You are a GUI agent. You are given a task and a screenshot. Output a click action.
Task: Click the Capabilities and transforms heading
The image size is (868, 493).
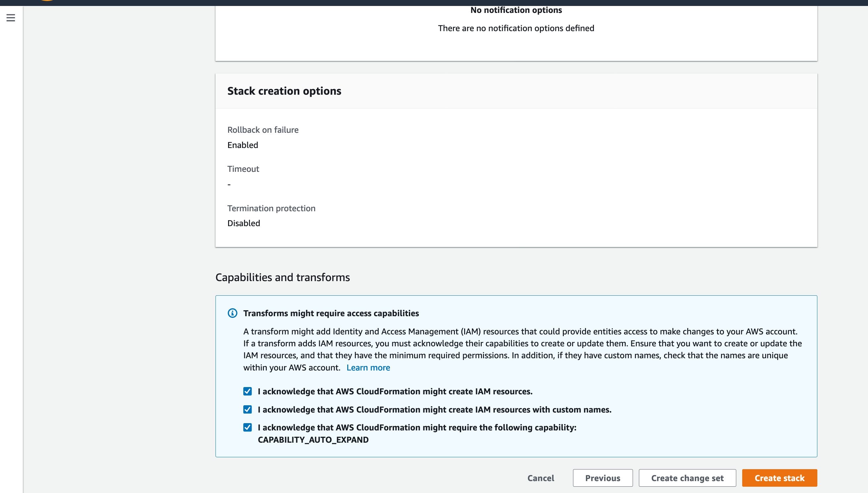pos(282,277)
